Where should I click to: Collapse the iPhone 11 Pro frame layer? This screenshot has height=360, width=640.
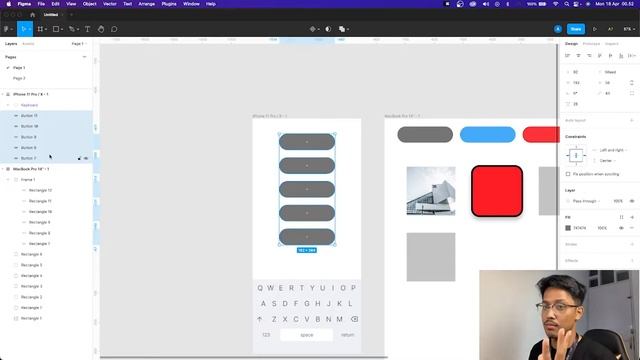pos(3,94)
